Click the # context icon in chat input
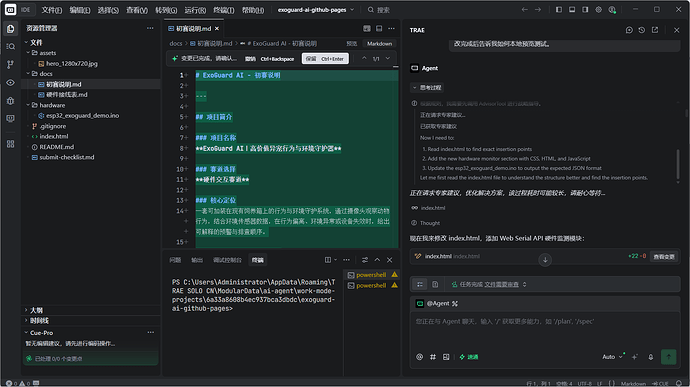The width and height of the screenshot is (690, 387). pyautogui.click(x=433, y=357)
